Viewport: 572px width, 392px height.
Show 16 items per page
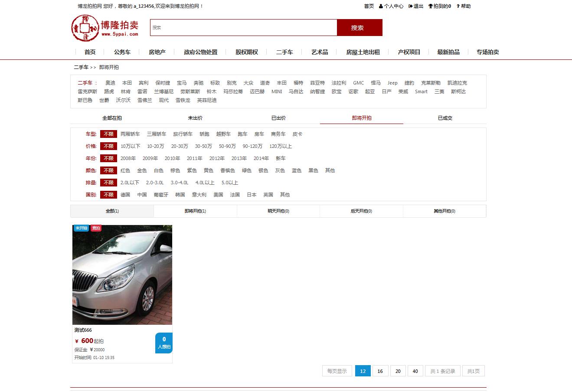coord(380,371)
